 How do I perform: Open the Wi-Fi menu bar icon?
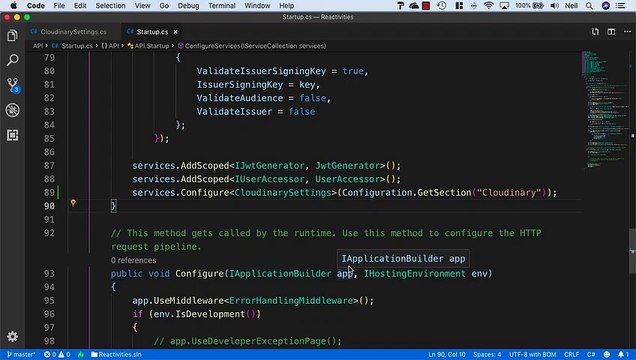(x=489, y=6)
